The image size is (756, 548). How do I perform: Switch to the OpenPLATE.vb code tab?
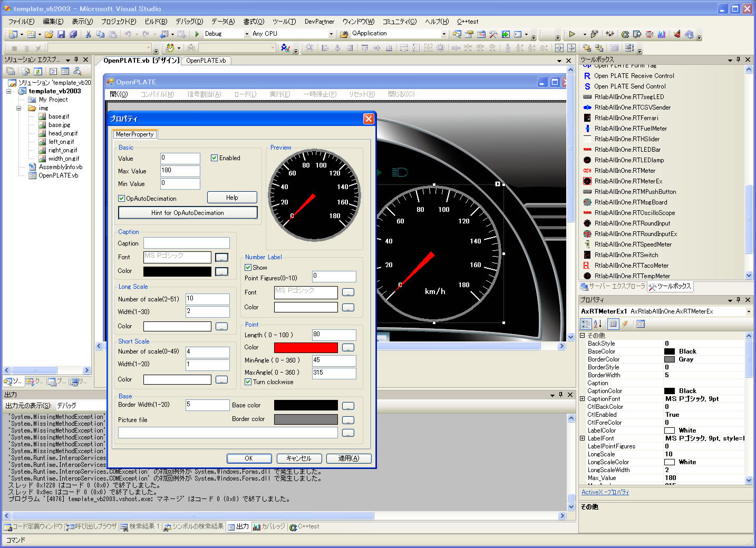(x=206, y=61)
